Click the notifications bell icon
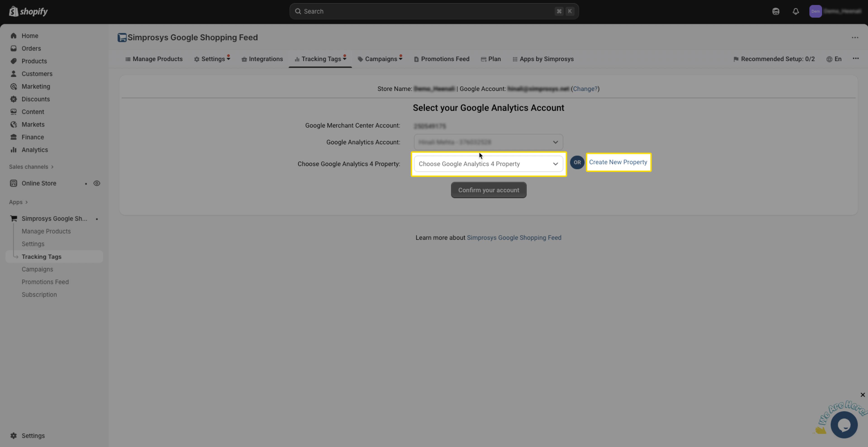 point(796,12)
